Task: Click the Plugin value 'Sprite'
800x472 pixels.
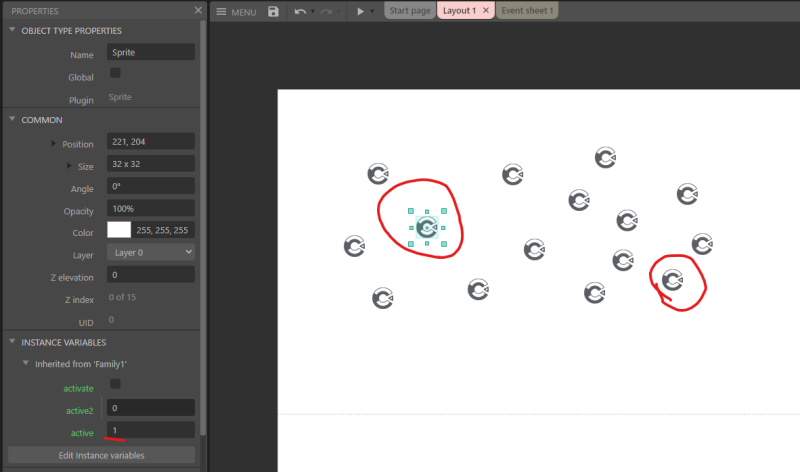Action: pos(120,97)
